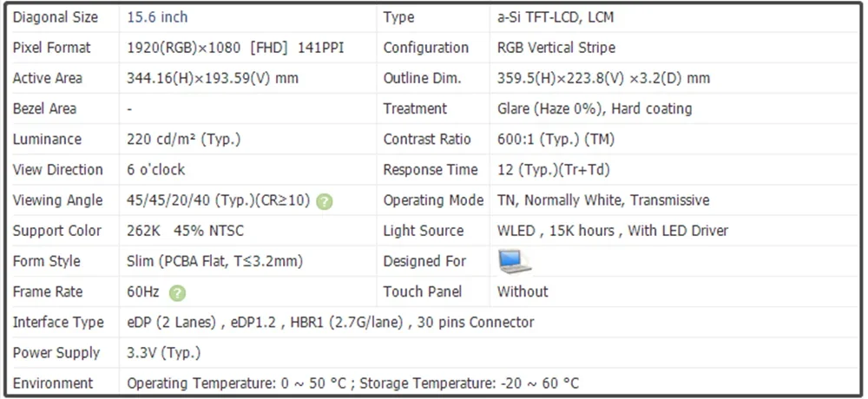
Task: Click the 6 o'clock view direction value
Action: 156,169
